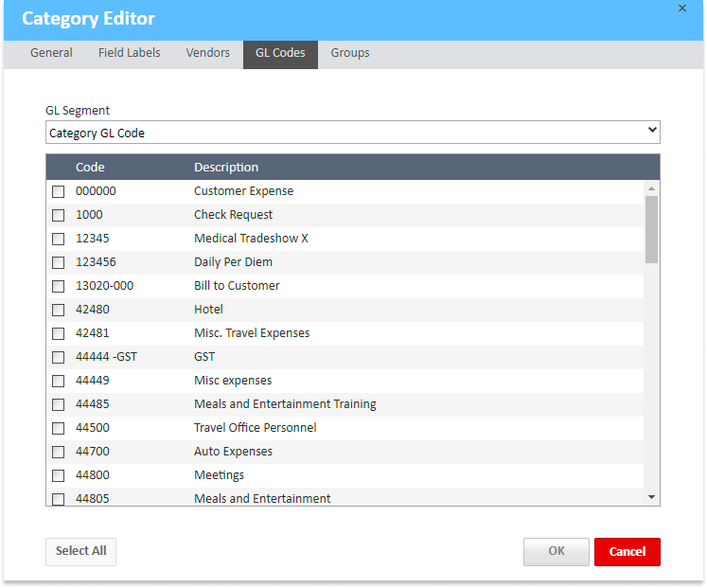Click the scroll up arrow in list
707x588 pixels.
pos(651,188)
